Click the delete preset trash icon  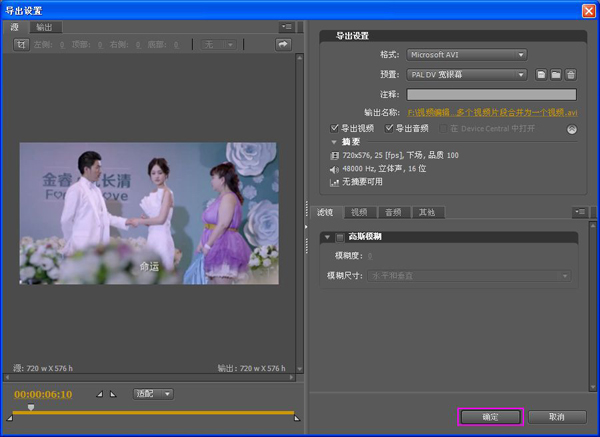click(571, 75)
